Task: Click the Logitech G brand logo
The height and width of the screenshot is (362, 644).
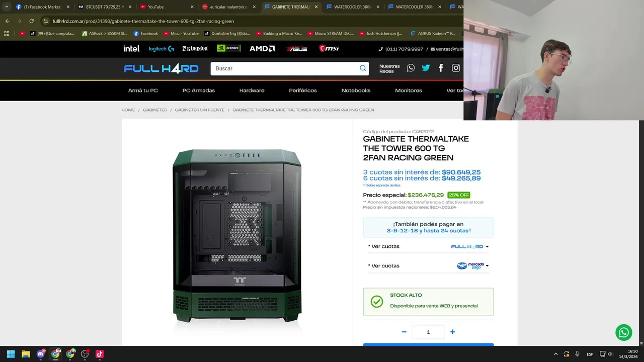Action: coord(162,49)
